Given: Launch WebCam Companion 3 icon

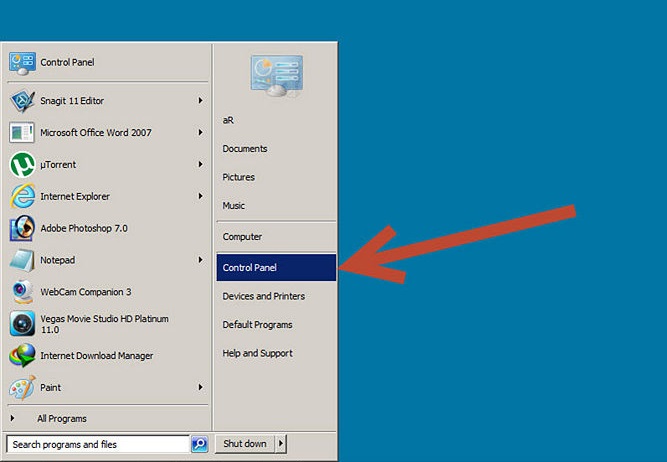Looking at the screenshot, I should point(22,292).
